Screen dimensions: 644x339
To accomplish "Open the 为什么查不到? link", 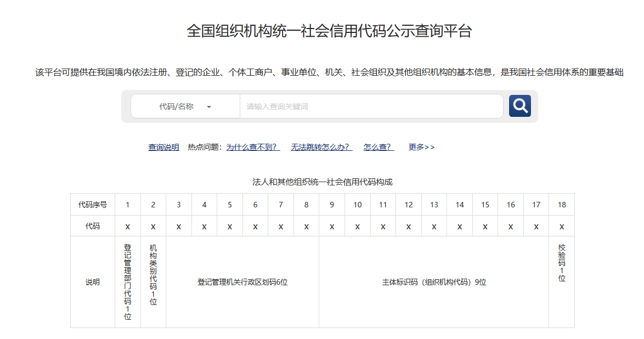I will click(x=253, y=147).
